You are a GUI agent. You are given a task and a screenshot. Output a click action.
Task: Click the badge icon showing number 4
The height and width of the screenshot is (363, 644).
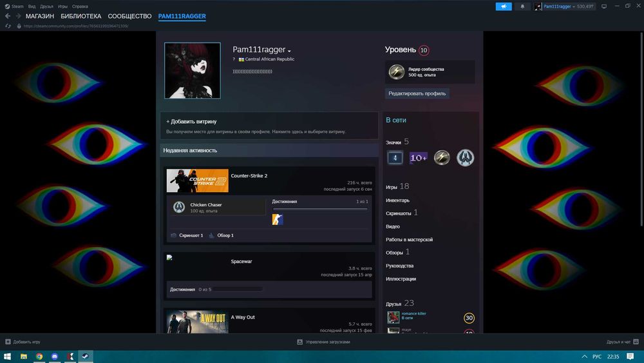coord(395,157)
